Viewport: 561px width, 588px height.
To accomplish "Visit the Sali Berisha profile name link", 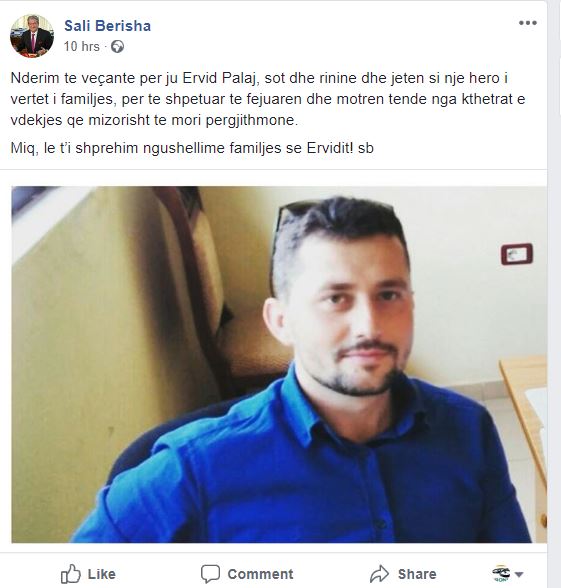I will tap(107, 26).
